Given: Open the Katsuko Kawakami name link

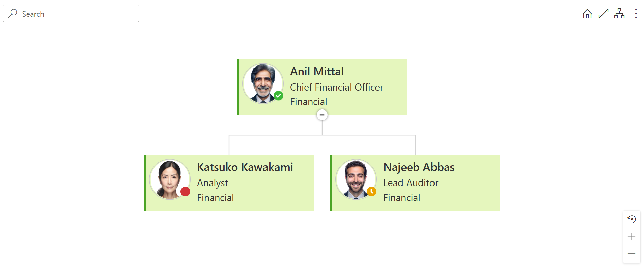Looking at the screenshot, I should pos(245,167).
